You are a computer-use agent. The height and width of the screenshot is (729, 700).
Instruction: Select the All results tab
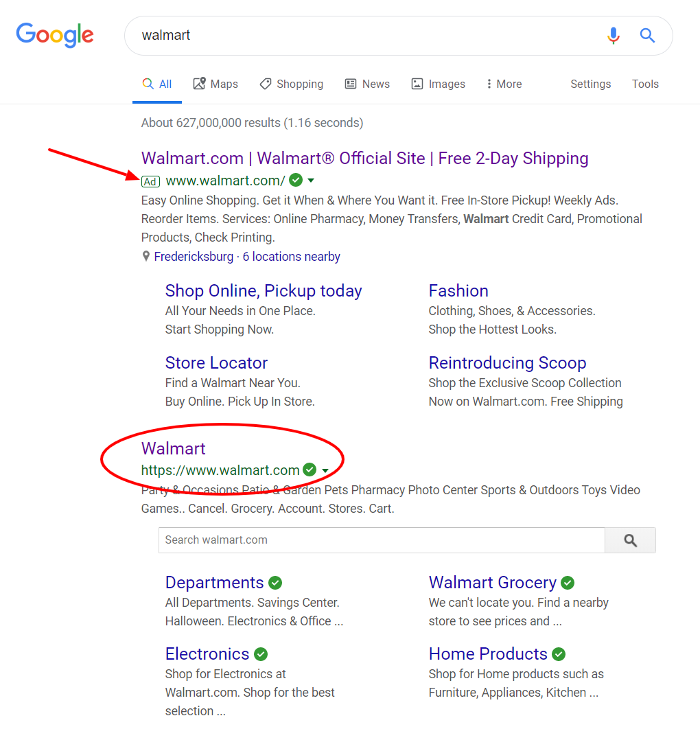point(157,84)
